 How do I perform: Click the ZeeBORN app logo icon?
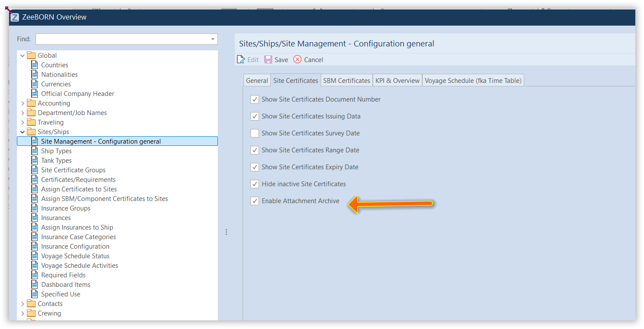15,17
